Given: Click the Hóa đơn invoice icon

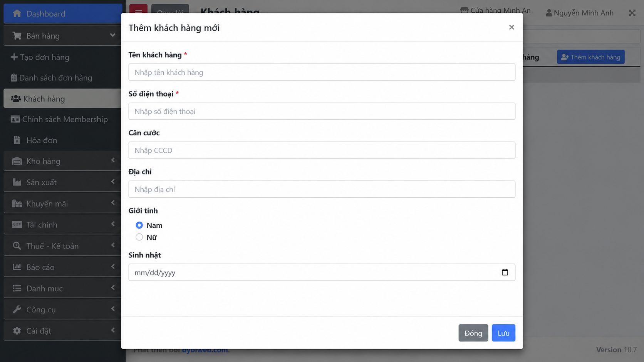Looking at the screenshot, I should pyautogui.click(x=17, y=140).
